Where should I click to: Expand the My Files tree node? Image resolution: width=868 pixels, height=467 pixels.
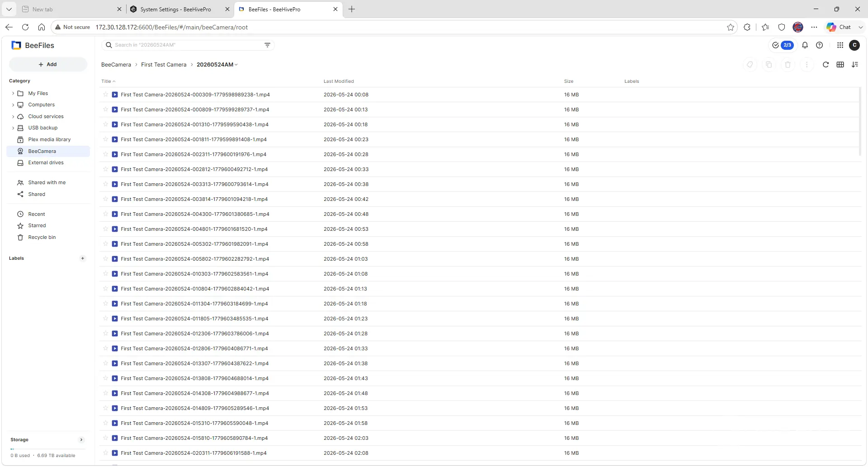pos(13,93)
